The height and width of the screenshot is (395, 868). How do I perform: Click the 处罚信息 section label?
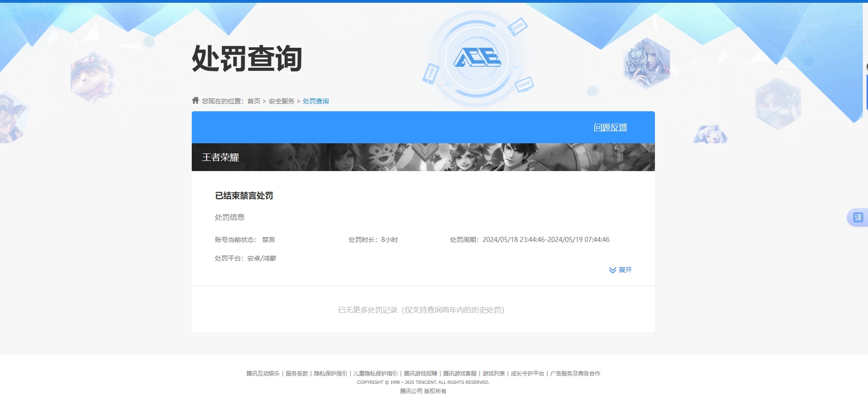(x=230, y=217)
